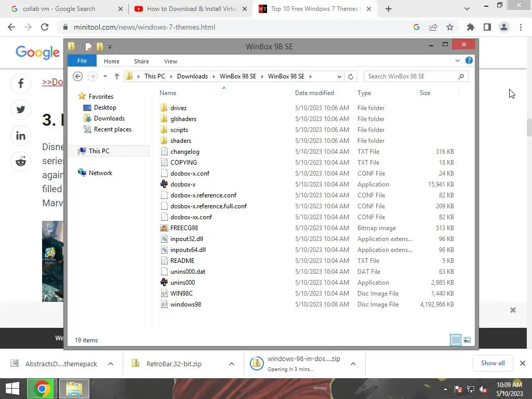532x399 pixels.
Task: Open Explorer Help question mark
Action: point(469,60)
